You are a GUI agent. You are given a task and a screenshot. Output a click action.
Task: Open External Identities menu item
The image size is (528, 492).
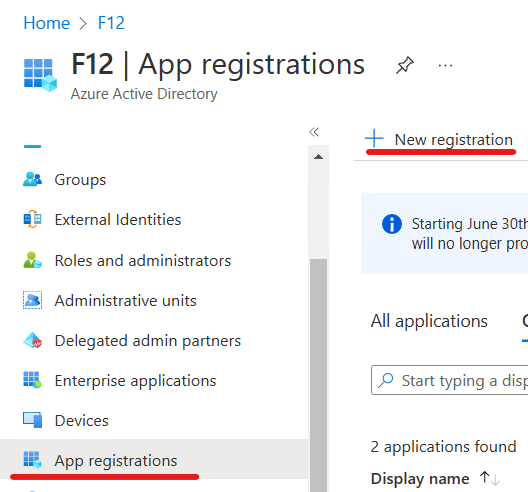click(x=118, y=220)
